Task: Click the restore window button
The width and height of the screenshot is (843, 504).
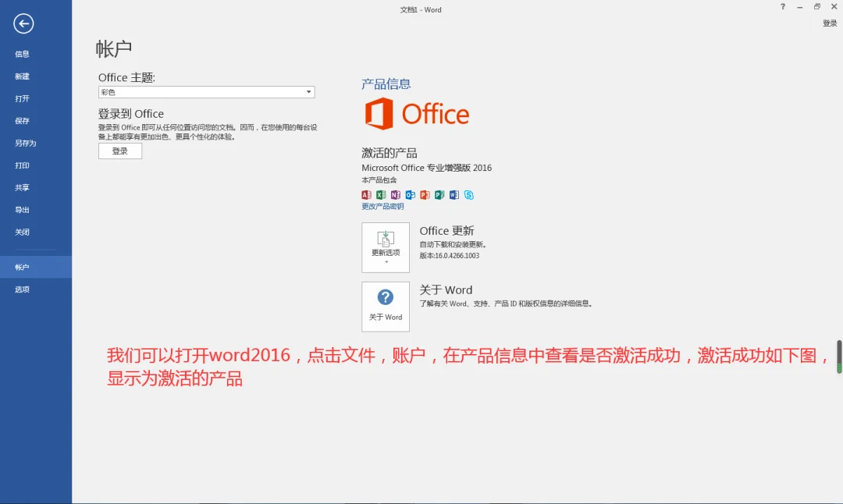Action: coord(817,6)
